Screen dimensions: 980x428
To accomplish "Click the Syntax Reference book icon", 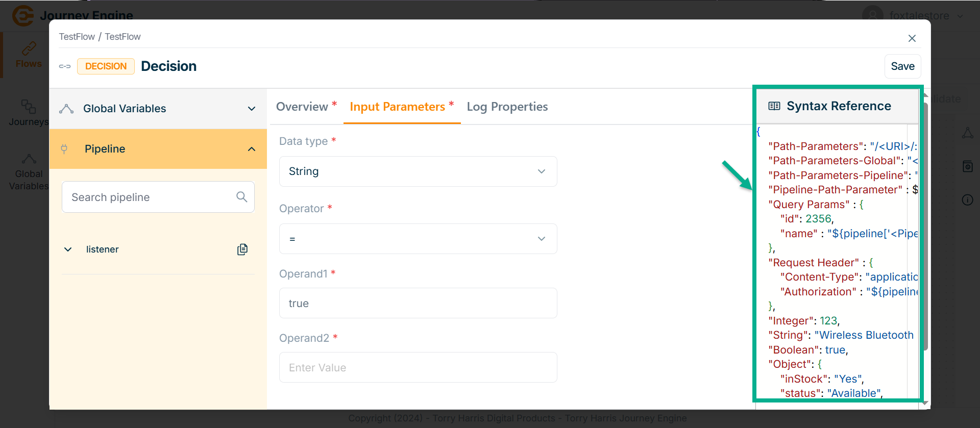I will point(774,106).
